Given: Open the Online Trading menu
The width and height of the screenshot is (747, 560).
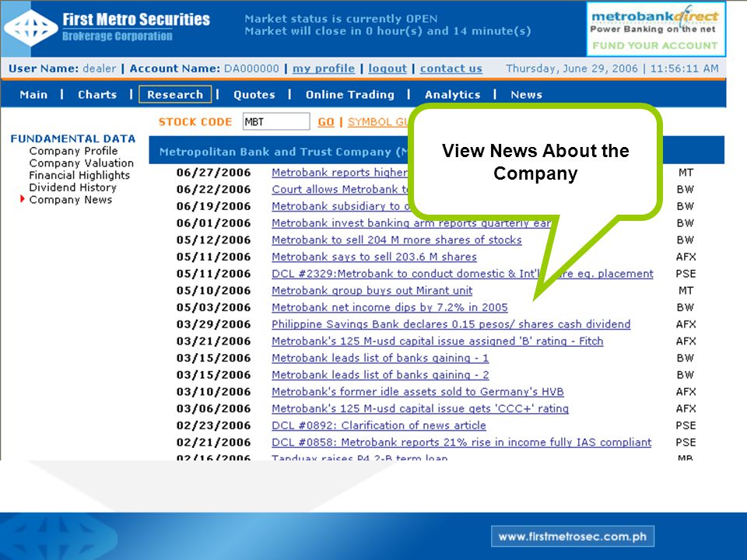Looking at the screenshot, I should (350, 94).
